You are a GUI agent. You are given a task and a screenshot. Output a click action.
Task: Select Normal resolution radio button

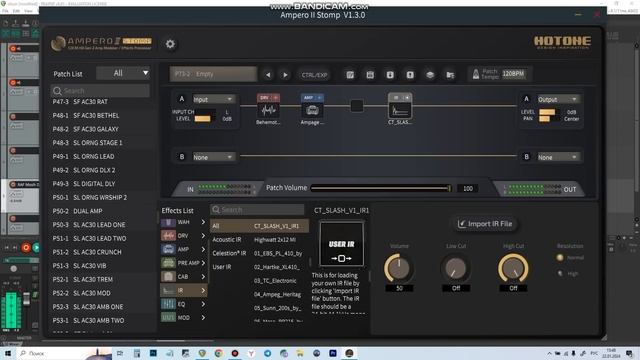(560, 258)
